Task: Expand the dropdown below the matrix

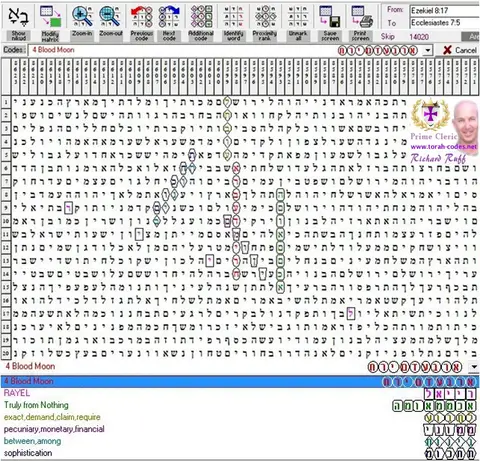Action: 474,367
